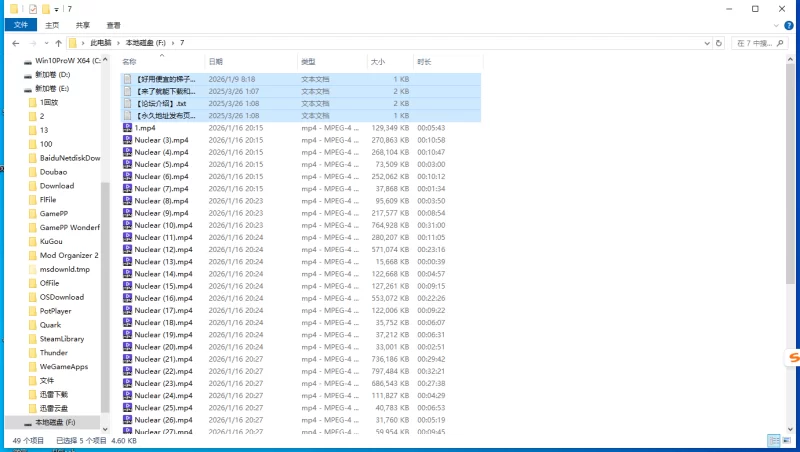The image size is (800, 452).
Task: Click the file name Nuclear (18).mp4
Action: pos(163,322)
